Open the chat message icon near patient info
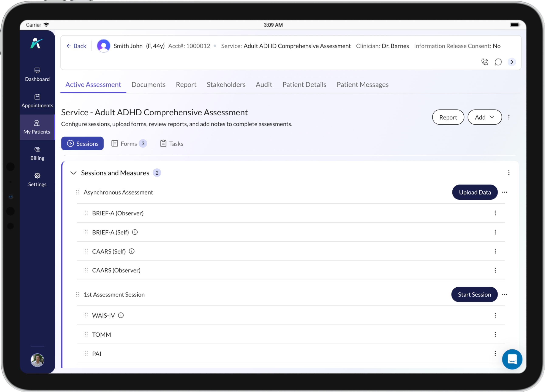 [x=498, y=62]
